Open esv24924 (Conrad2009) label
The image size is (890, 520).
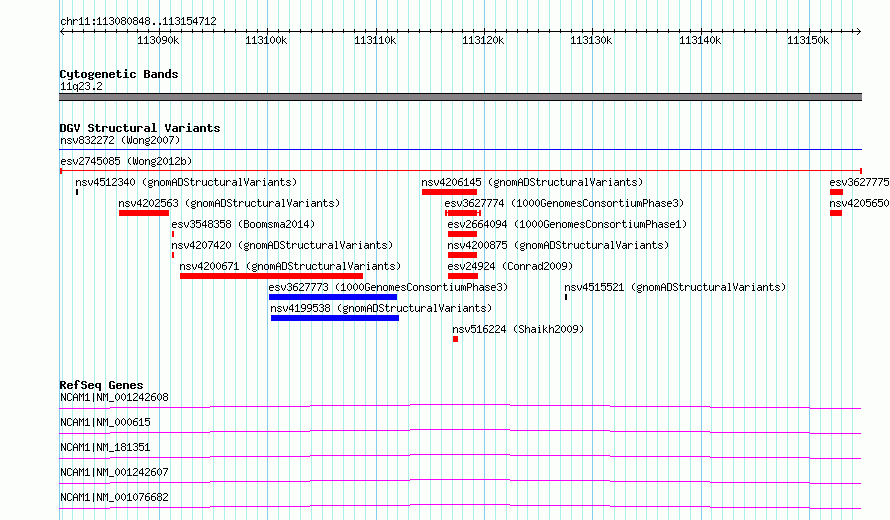510,266
